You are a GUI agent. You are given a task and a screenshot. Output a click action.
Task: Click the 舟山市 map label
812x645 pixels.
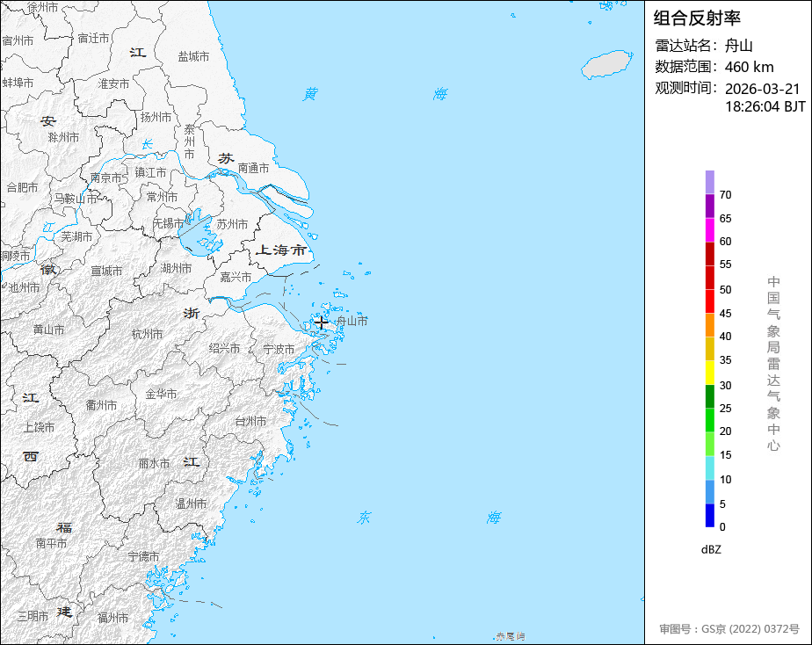click(x=352, y=321)
